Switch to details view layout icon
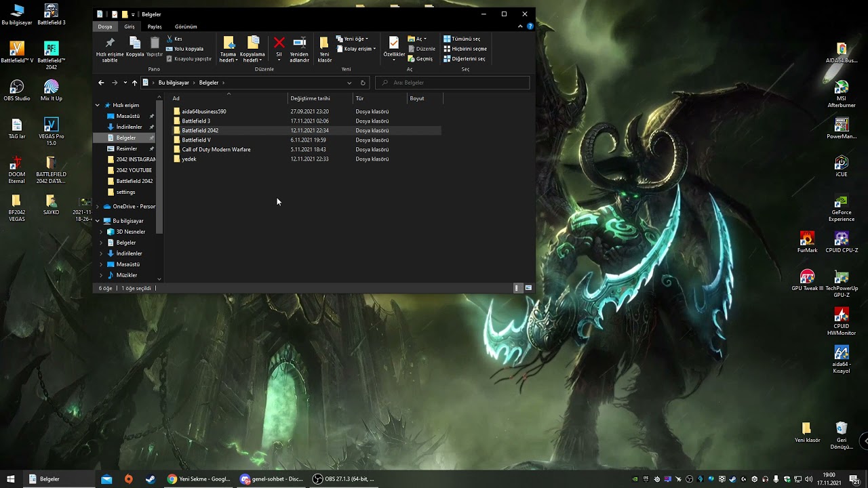 pos(517,288)
